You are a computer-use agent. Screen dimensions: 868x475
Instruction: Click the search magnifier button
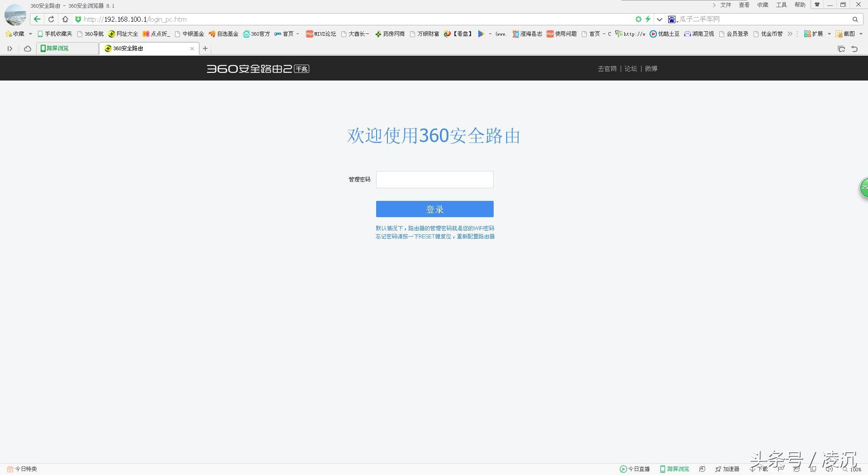(855, 19)
